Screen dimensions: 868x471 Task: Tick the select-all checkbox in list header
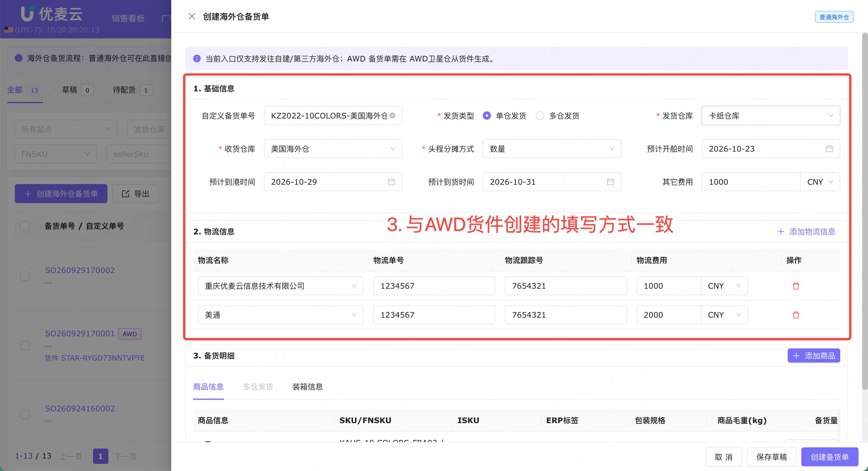(25, 225)
